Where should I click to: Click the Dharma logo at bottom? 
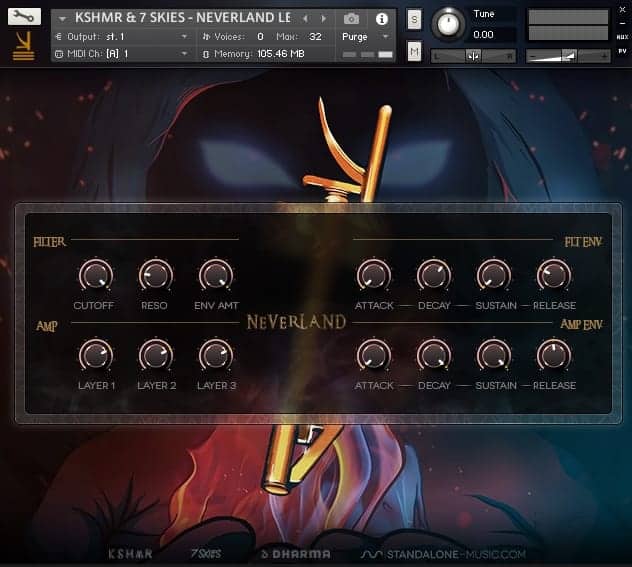point(296,554)
